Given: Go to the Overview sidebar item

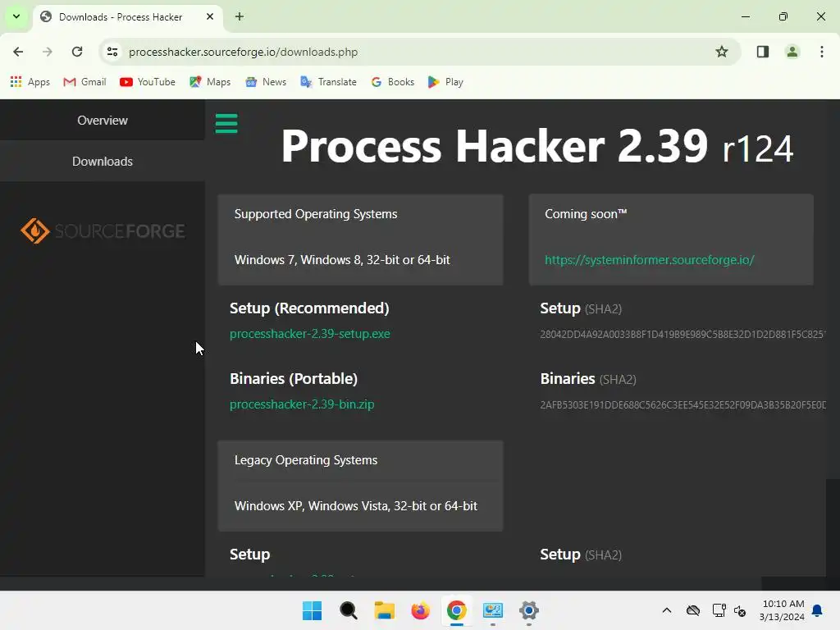Looking at the screenshot, I should click(x=103, y=120).
